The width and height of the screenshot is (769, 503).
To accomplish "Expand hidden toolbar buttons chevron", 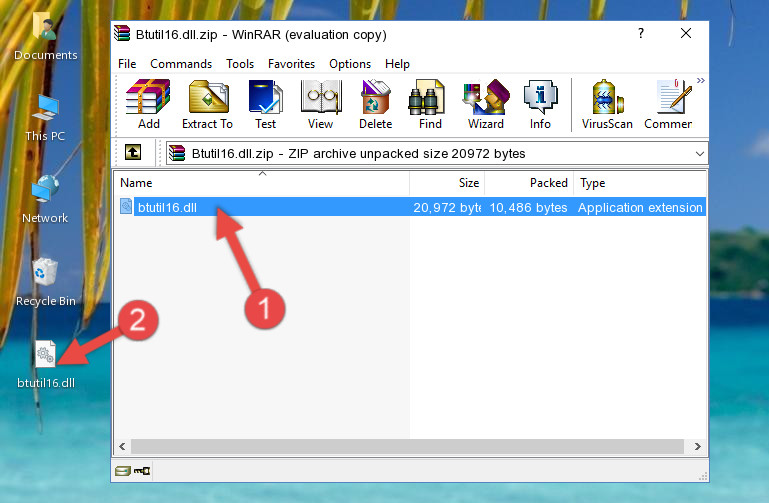I will [701, 80].
